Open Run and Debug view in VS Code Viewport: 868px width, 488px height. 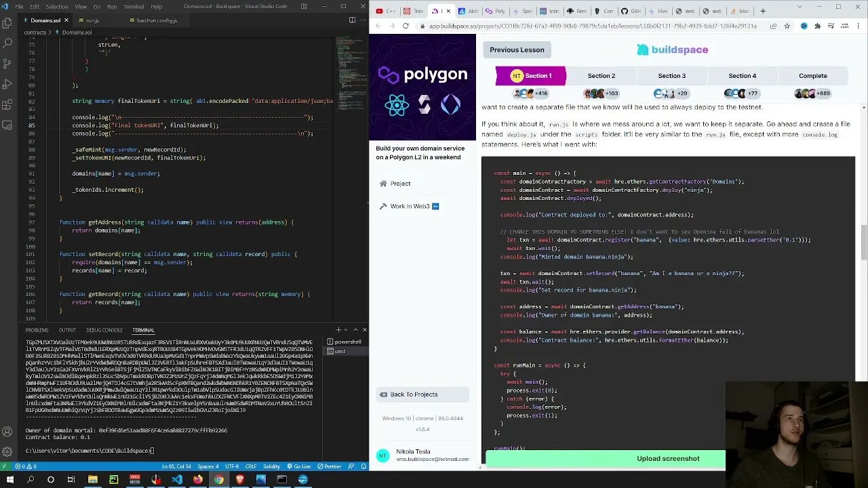(x=7, y=84)
